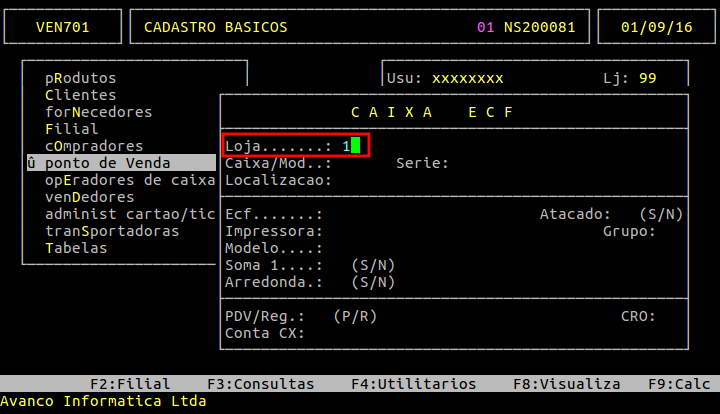Select tranSportadoras menu entry

112,231
